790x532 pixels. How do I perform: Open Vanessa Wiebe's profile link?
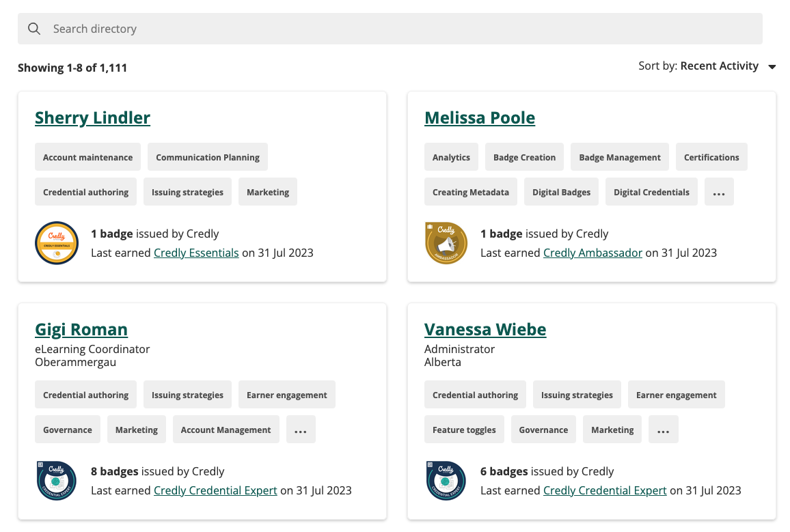(485, 330)
